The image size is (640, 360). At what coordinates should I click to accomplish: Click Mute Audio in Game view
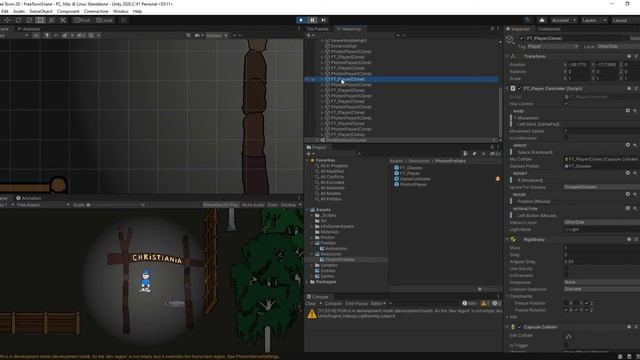tap(253, 205)
